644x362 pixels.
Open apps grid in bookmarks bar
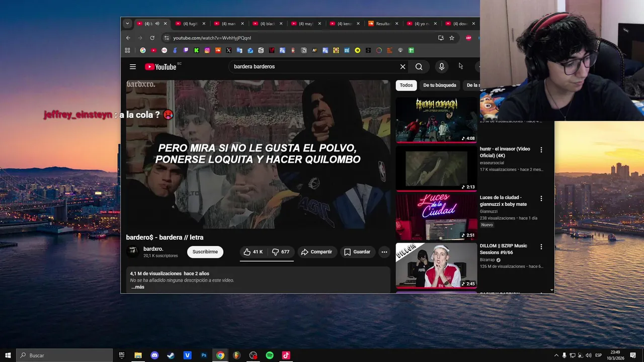point(127,50)
